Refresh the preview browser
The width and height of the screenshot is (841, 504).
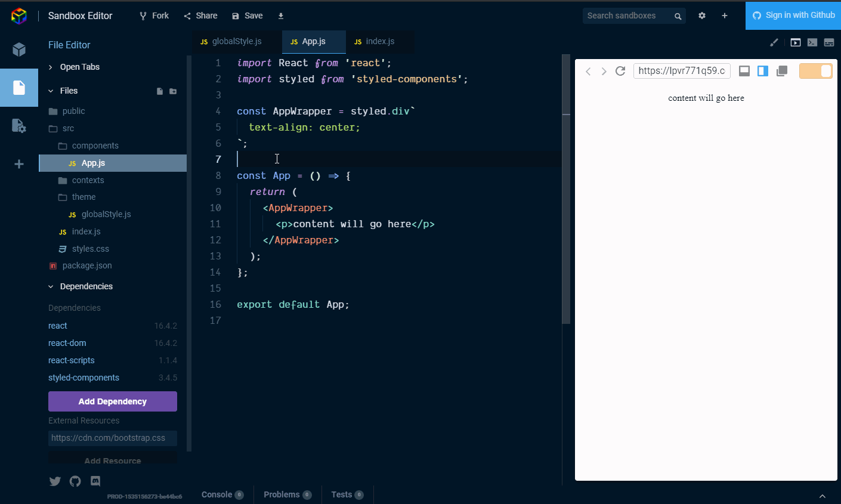click(x=620, y=71)
